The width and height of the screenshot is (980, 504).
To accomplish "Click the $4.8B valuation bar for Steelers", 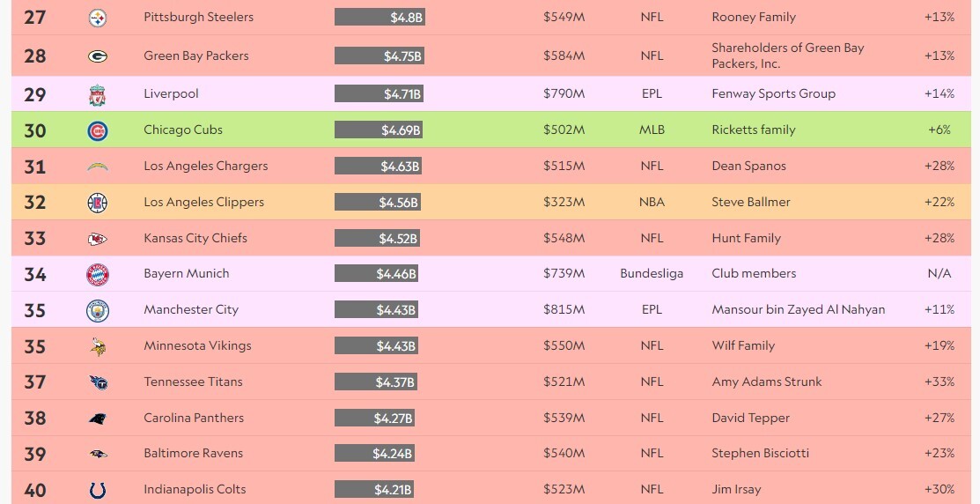I will pos(380,17).
